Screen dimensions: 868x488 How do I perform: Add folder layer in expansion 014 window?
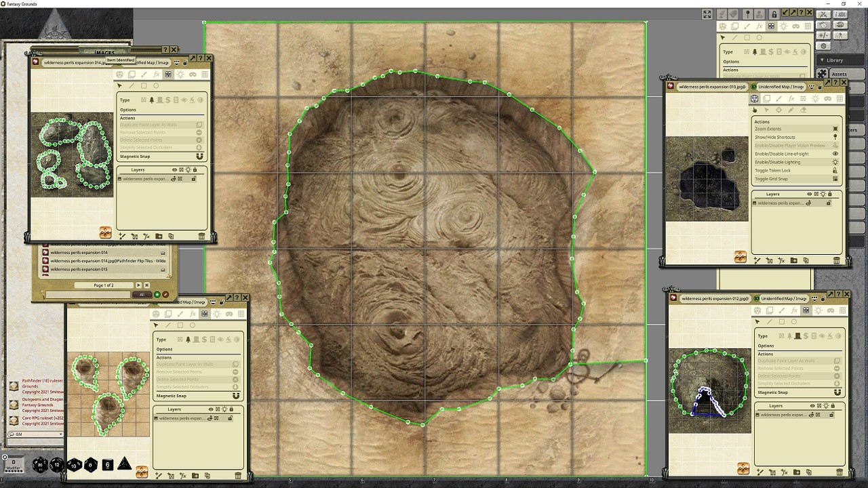tap(159, 236)
